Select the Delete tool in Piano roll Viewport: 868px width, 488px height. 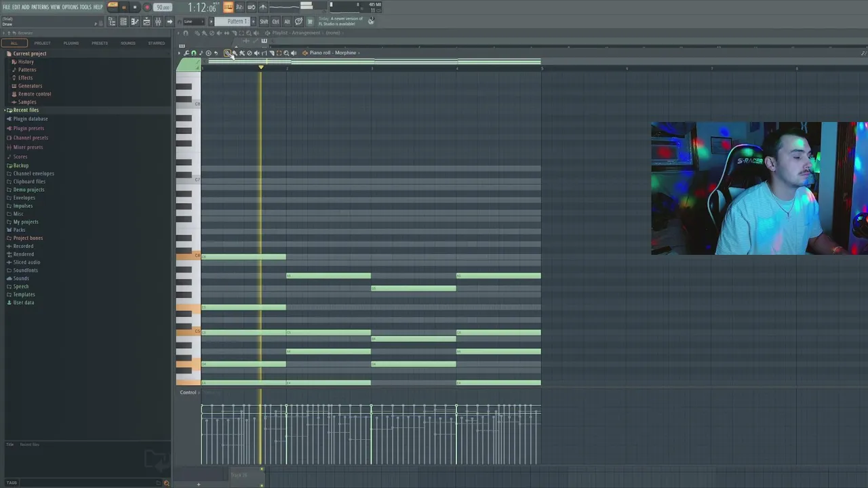tap(250, 53)
